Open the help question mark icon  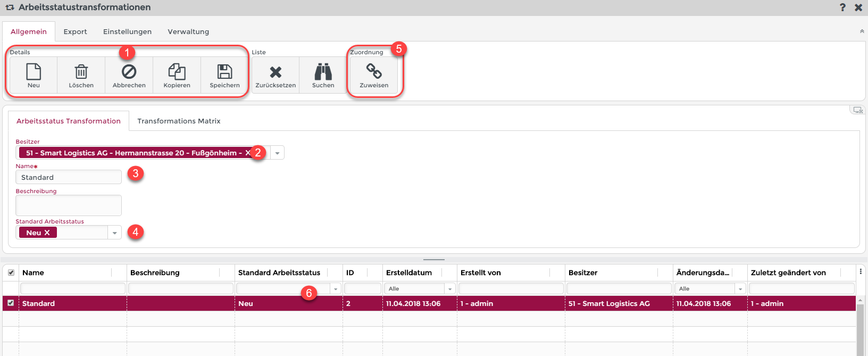(842, 7)
